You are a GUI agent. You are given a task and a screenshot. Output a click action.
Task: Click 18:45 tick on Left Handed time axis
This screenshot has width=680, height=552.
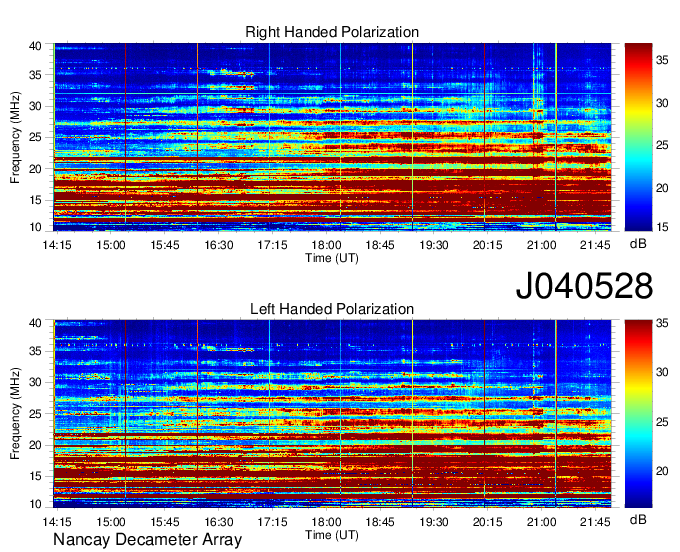coord(380,522)
